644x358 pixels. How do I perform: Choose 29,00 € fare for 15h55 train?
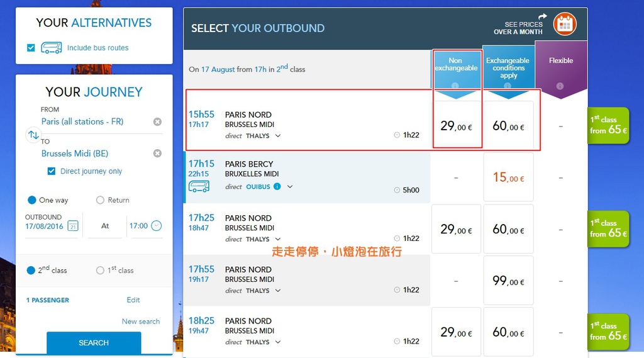[457, 125]
